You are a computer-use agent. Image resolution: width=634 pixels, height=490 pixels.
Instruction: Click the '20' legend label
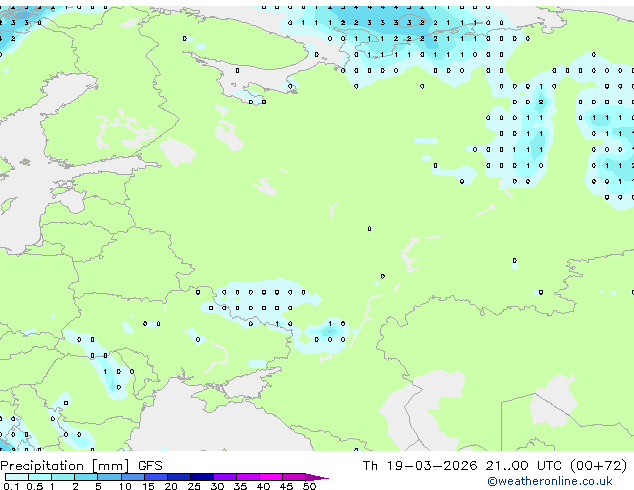pos(171,486)
